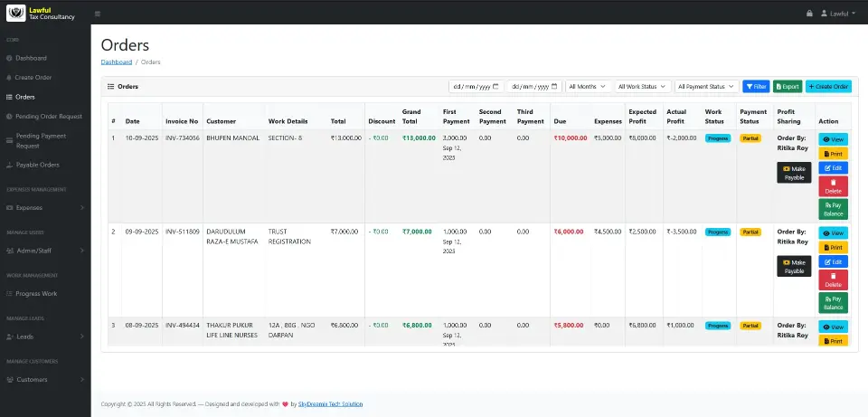Click the Create Order button in toolbar

(x=828, y=87)
